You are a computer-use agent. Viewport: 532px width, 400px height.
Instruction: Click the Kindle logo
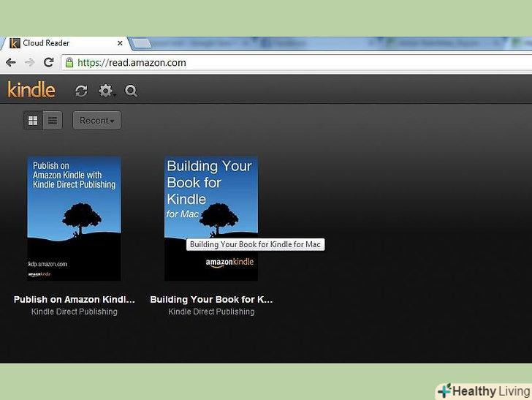point(31,90)
